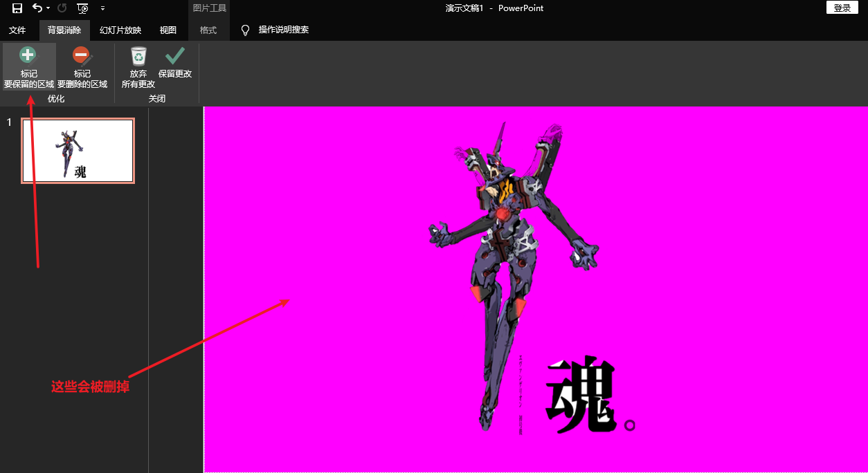Select the 背景消除 ribbon tab
Viewport: 868px width, 473px height.
[64, 30]
